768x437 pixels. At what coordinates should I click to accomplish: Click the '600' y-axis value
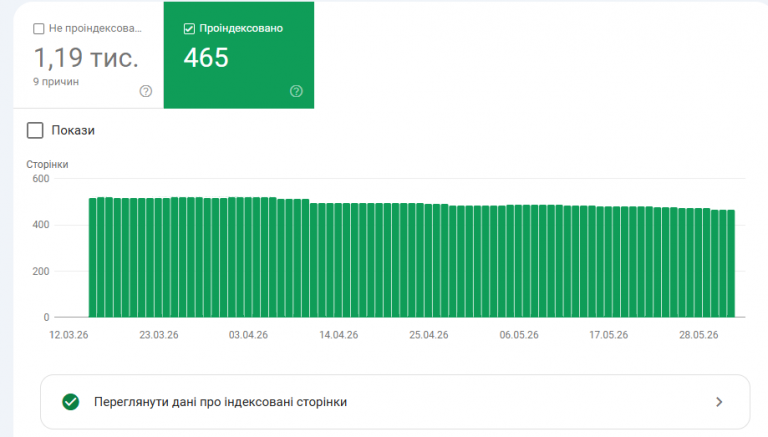click(41, 179)
